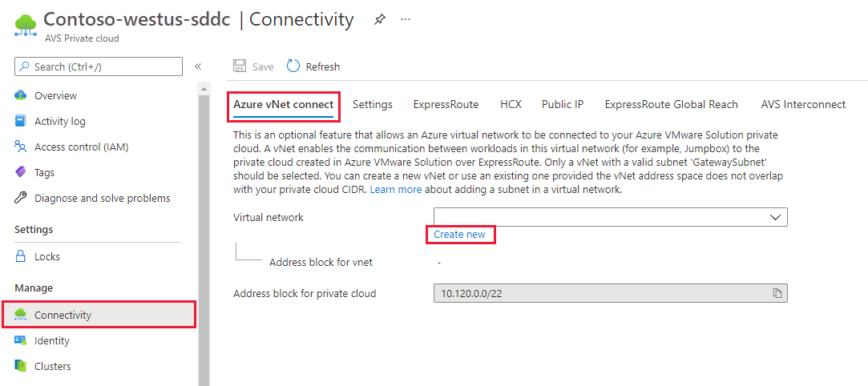Open the Public IP tab

click(x=563, y=104)
